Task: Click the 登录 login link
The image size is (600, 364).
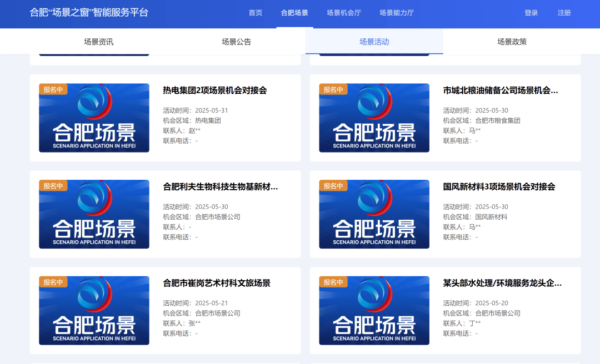Action: 531,13
